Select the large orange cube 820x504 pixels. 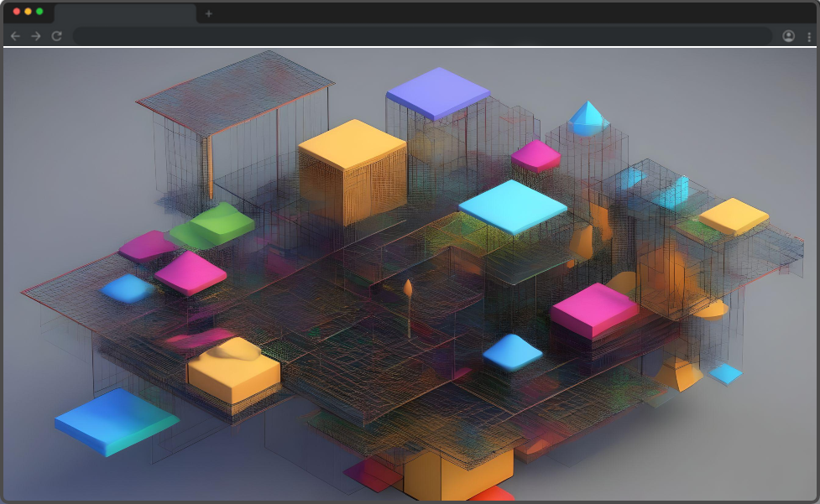(x=353, y=168)
